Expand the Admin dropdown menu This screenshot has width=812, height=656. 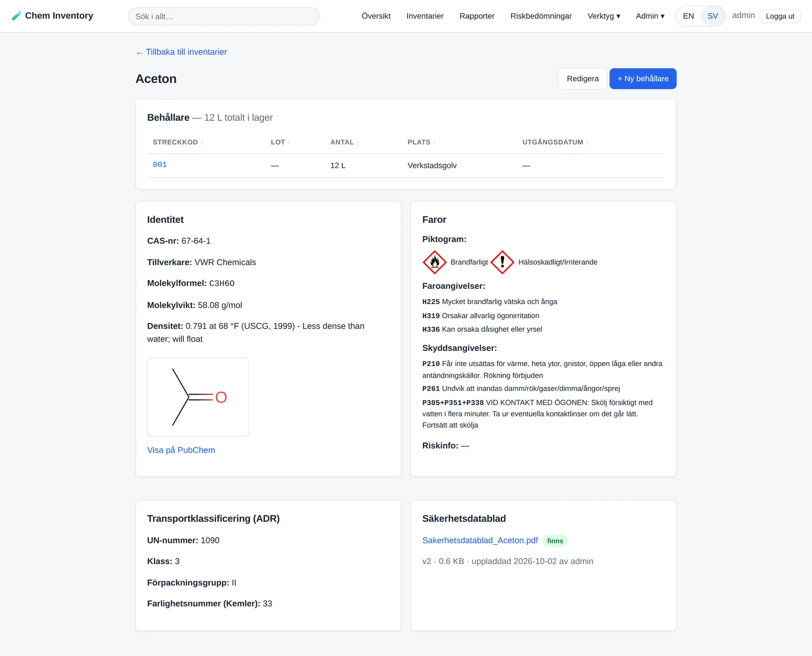point(650,16)
